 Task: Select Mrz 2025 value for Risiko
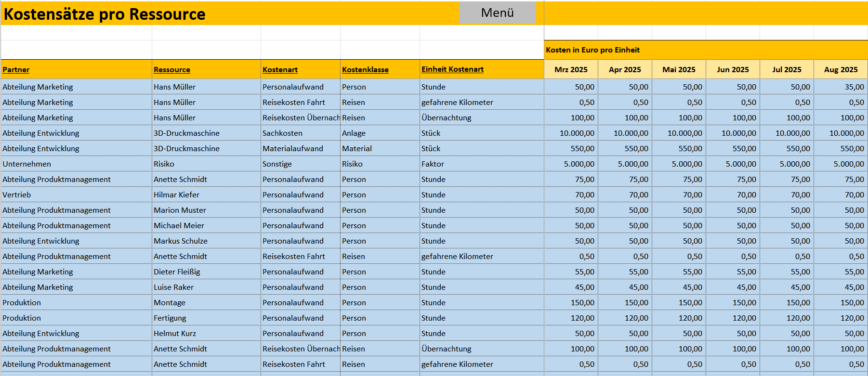pos(571,164)
